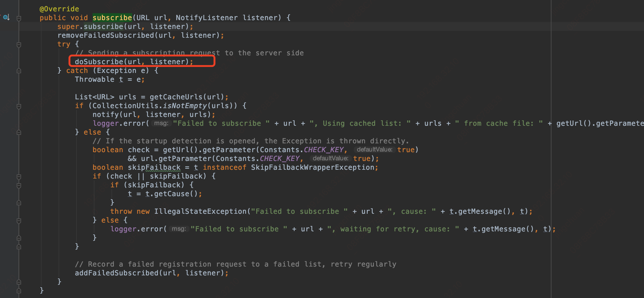Collapse the try block fold marker
644x298 pixels.
pyautogui.click(x=19, y=45)
